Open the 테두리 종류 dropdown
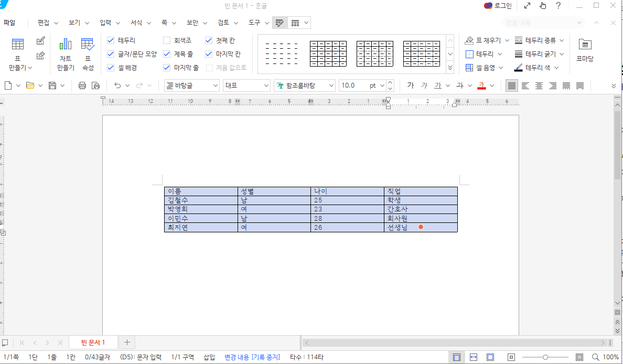Screen dimensions: 623x364 point(562,40)
